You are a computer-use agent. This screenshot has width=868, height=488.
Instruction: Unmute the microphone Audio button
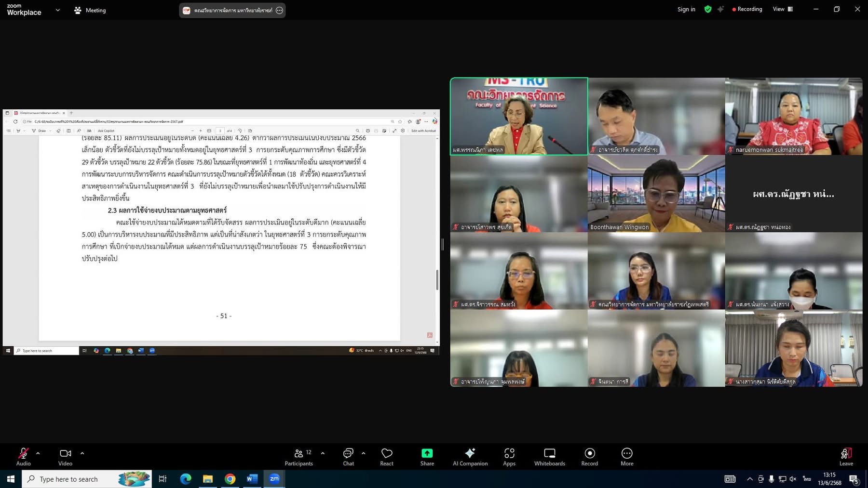point(23,457)
